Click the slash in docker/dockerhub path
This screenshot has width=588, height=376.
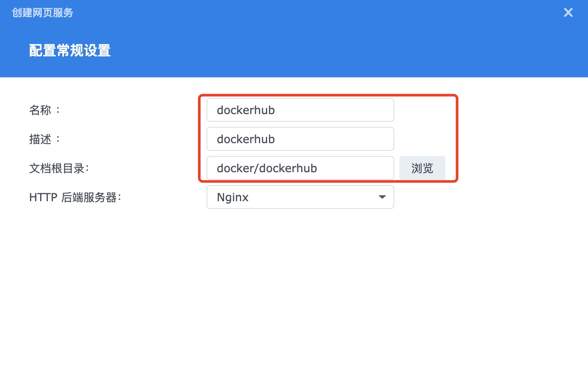(x=257, y=168)
